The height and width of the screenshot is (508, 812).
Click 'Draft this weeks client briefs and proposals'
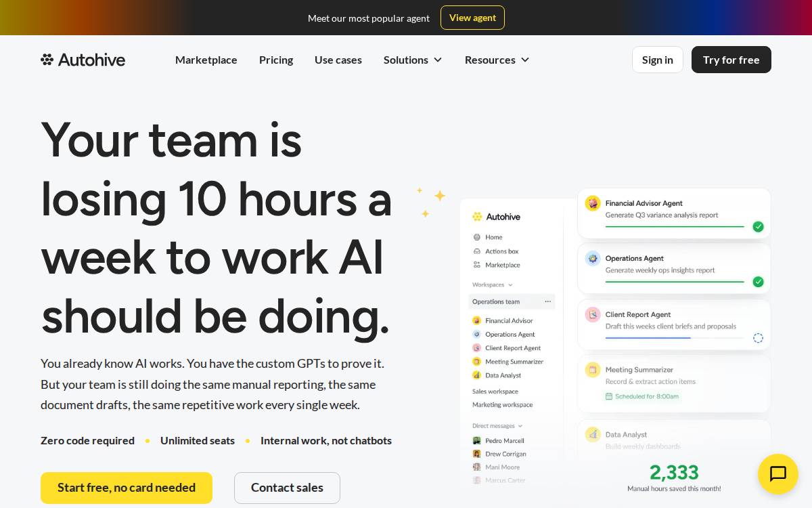coord(671,326)
